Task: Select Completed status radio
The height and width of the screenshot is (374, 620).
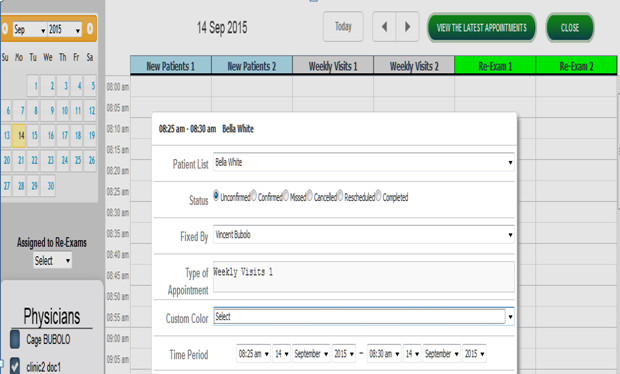Action: (x=378, y=195)
